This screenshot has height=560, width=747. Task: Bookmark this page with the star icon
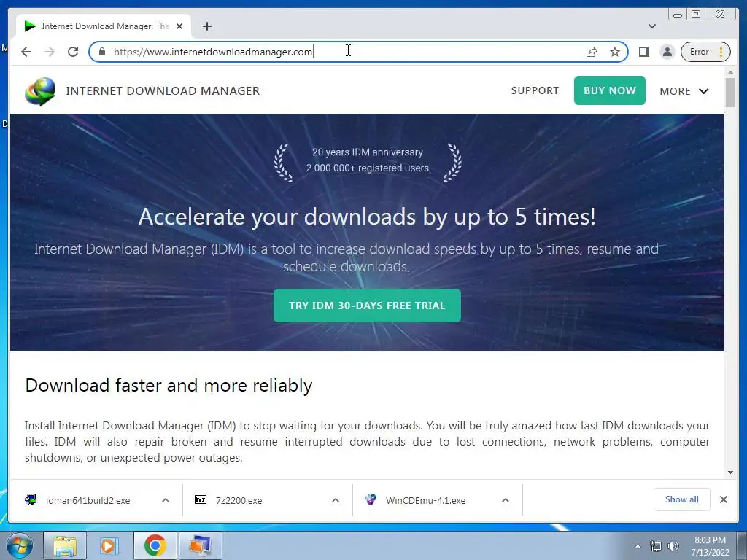coord(614,52)
